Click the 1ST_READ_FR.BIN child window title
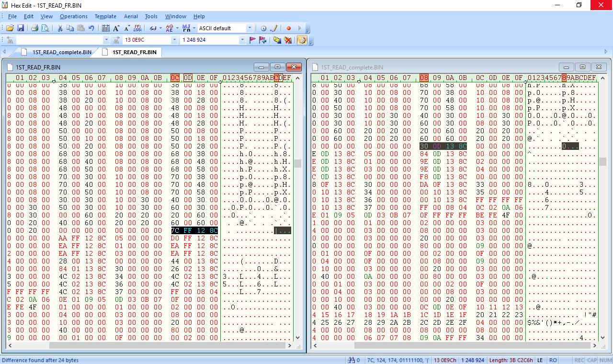Viewport: 613px width, 364px height. (x=38, y=68)
